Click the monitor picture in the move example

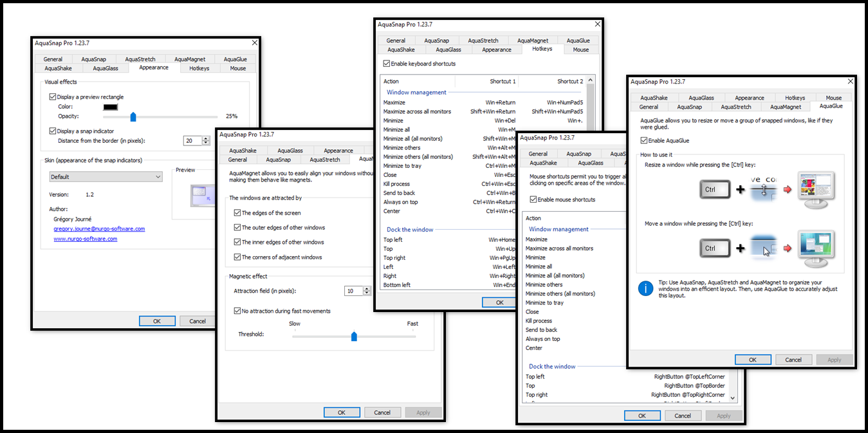pyautogui.click(x=816, y=248)
